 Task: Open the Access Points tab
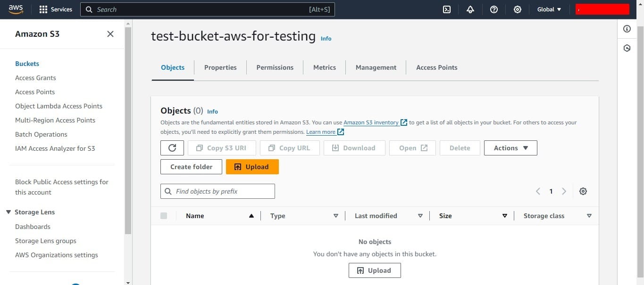click(x=437, y=67)
